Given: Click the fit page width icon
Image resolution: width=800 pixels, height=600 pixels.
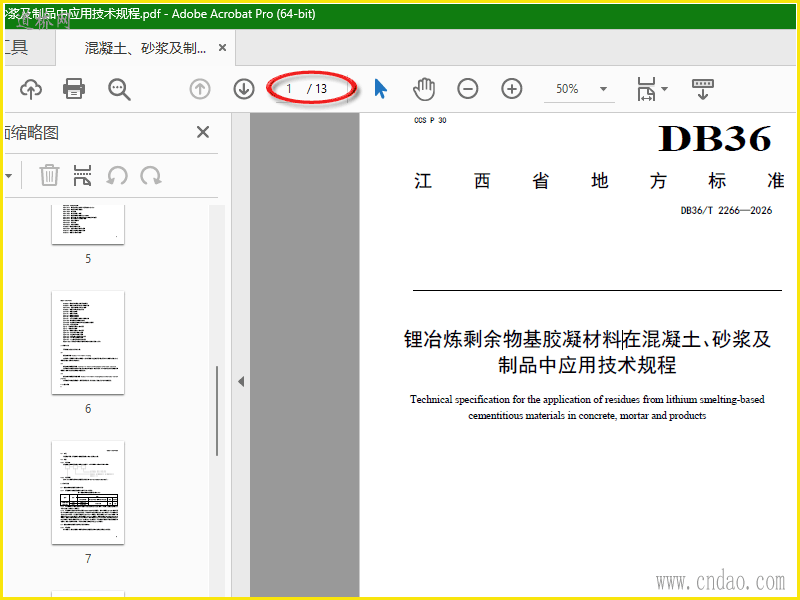Looking at the screenshot, I should tap(646, 89).
